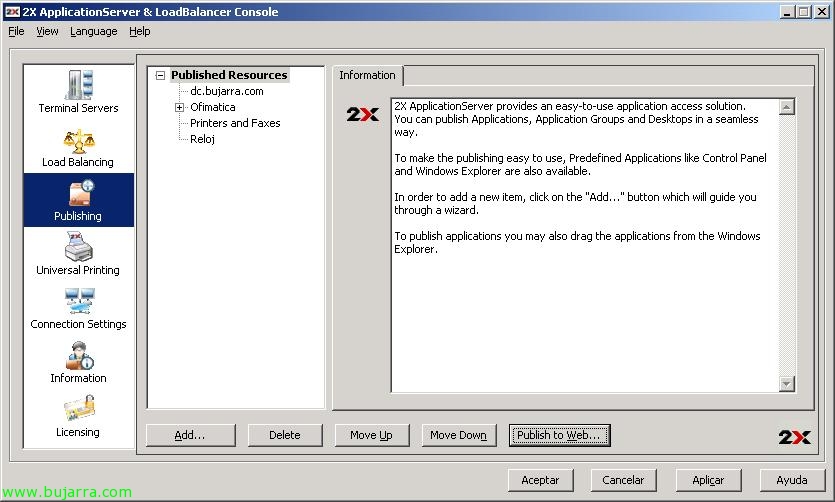
Task: Click the Load Balancing label text
Action: [x=78, y=162]
